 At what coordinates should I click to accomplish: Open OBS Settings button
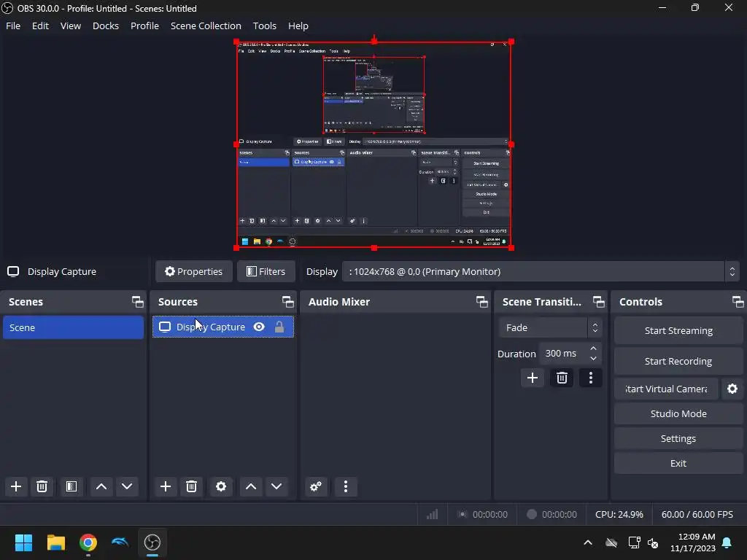pyautogui.click(x=678, y=438)
